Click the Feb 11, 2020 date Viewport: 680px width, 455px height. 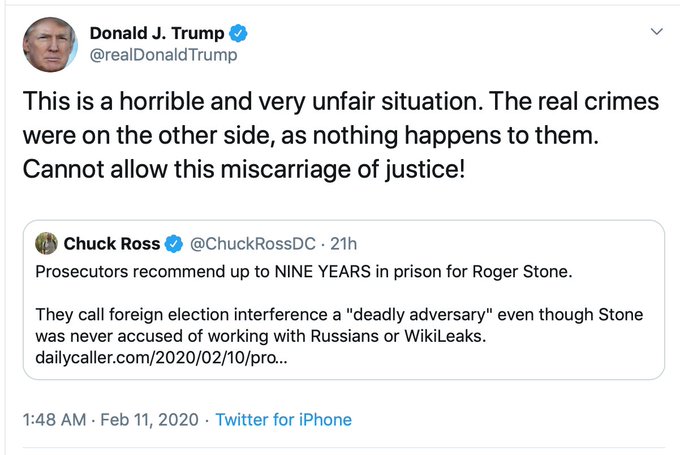(x=149, y=419)
